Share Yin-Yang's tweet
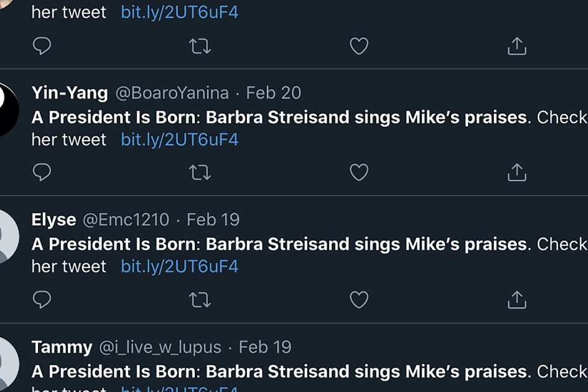The image size is (588, 392). pos(517,172)
